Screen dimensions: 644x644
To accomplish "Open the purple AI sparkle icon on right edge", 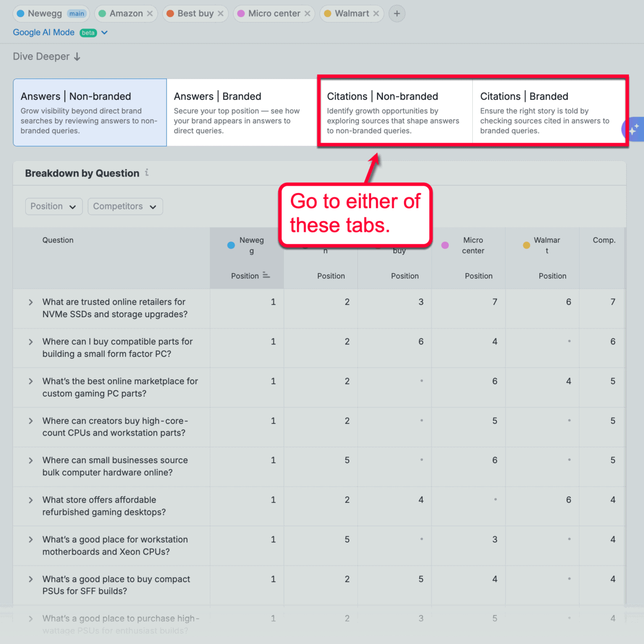I will pos(635,129).
